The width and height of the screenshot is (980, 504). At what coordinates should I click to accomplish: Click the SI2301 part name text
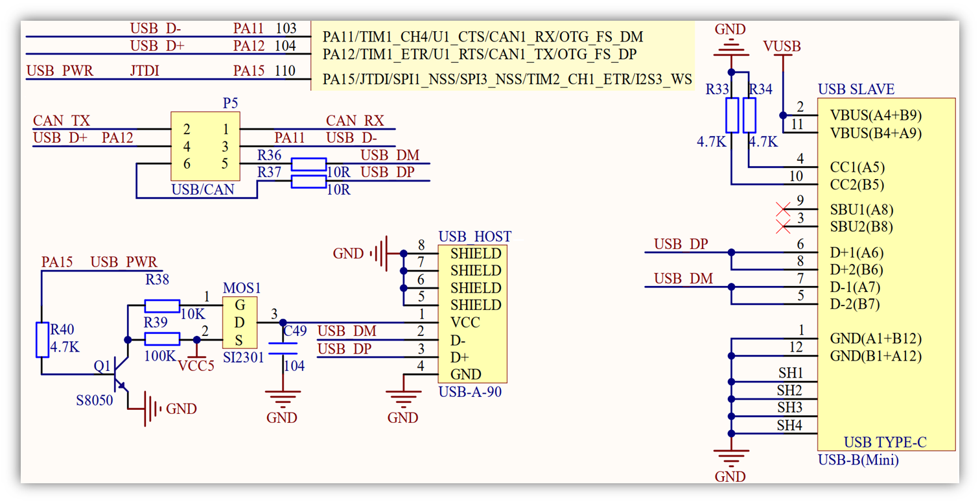[x=243, y=357]
